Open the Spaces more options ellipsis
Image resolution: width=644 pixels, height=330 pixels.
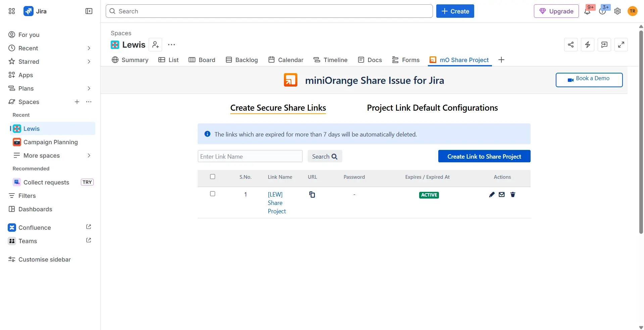89,102
